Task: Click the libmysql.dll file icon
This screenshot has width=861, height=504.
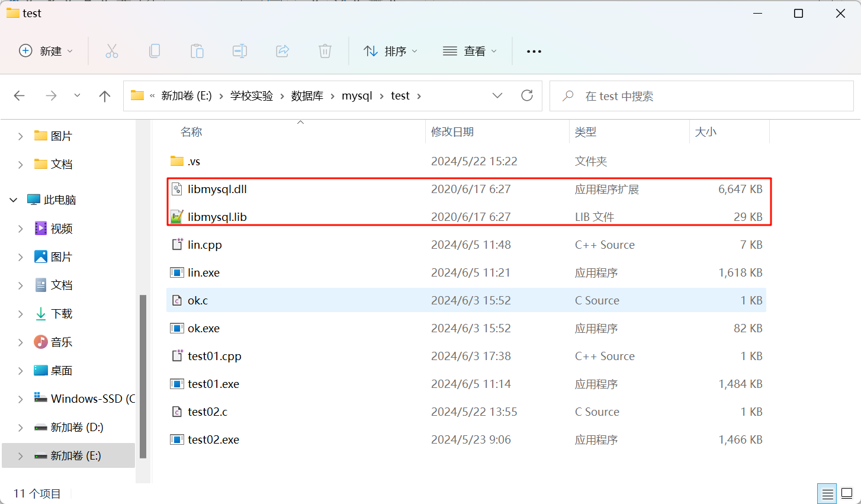Action: 176,189
